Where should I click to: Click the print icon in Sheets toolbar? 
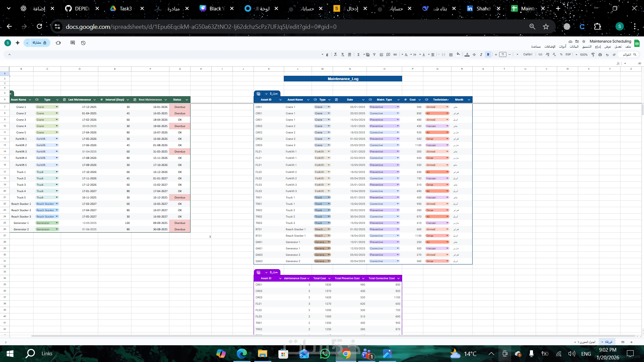pyautogui.click(x=600, y=54)
